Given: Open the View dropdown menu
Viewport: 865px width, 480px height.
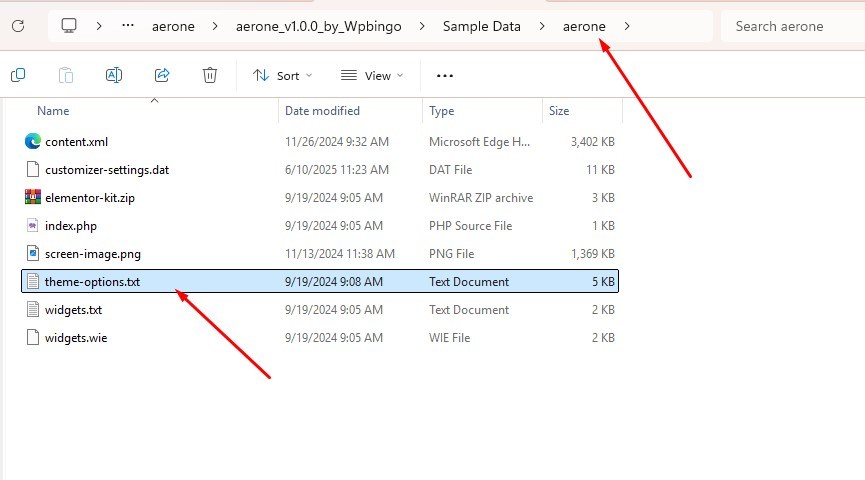Looking at the screenshot, I should point(372,76).
